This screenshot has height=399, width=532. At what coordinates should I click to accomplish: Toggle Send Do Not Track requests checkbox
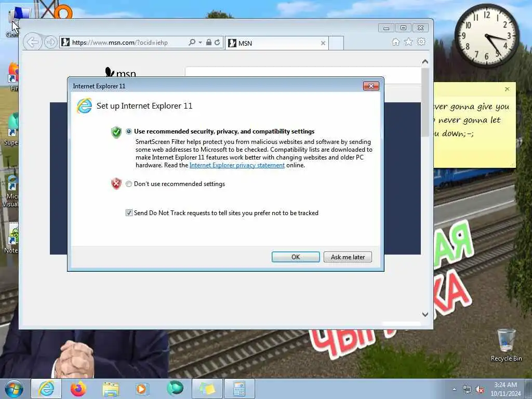(x=129, y=212)
